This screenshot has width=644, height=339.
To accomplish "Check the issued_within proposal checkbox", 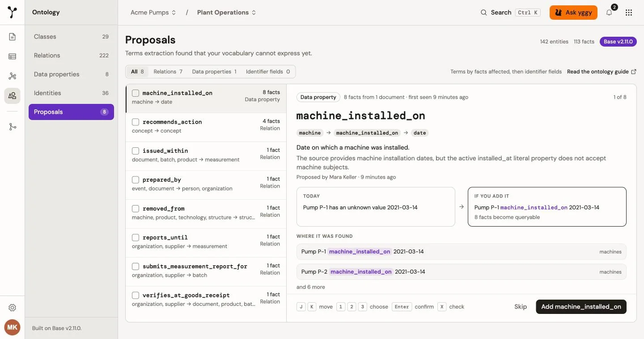I will tap(136, 151).
